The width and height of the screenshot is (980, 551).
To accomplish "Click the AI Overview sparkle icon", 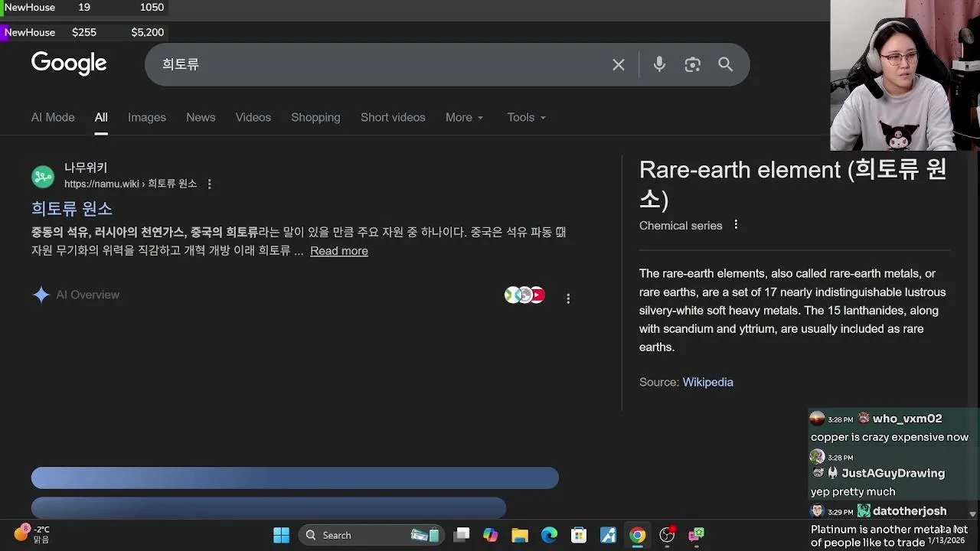I will tap(41, 295).
